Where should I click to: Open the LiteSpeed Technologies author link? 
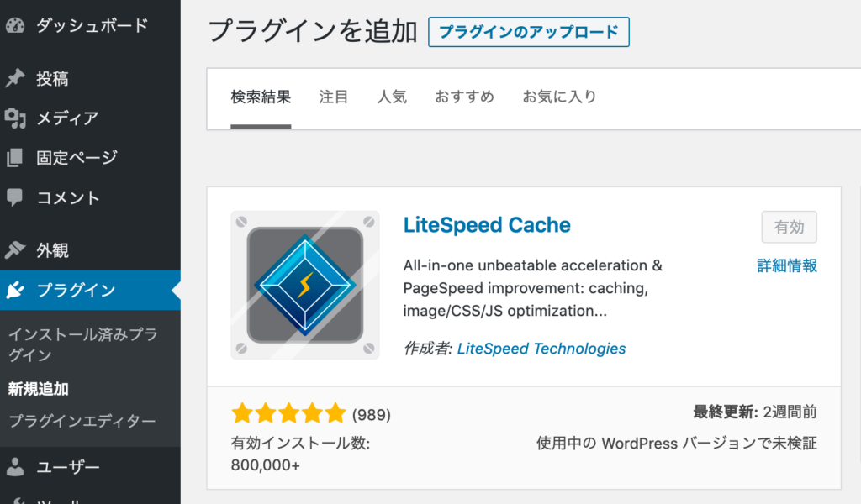click(541, 349)
